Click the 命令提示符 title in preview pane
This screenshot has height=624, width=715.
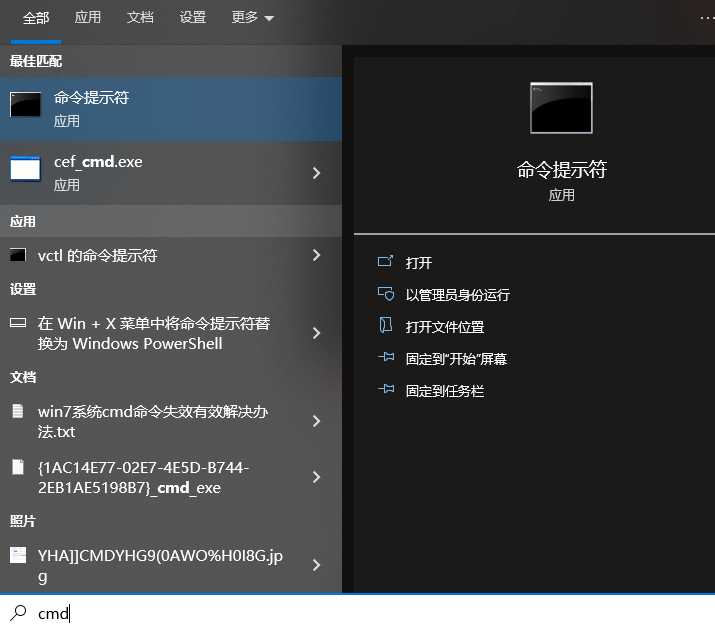(x=561, y=170)
